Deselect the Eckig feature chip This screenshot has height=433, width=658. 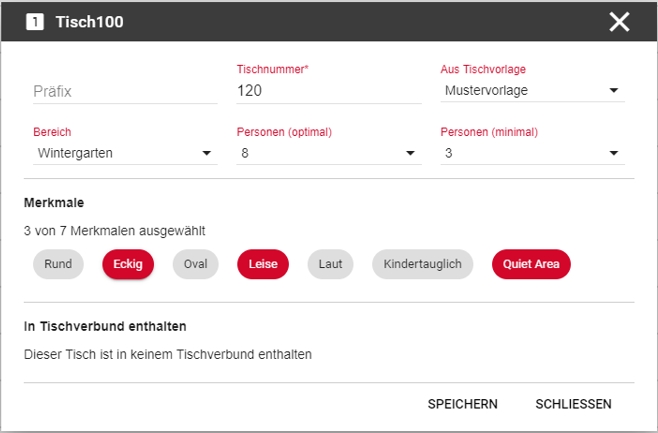click(128, 264)
